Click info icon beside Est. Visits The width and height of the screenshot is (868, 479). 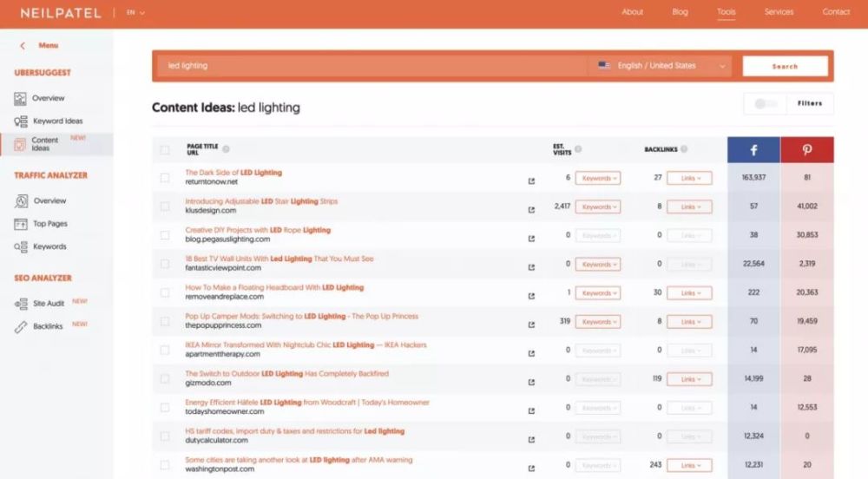click(x=578, y=148)
